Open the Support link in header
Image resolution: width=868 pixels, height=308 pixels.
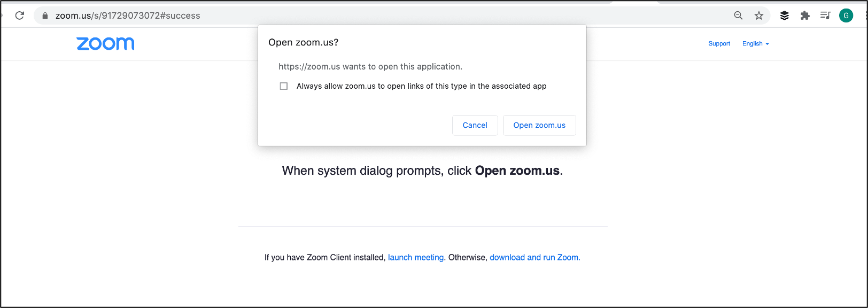pyautogui.click(x=719, y=44)
